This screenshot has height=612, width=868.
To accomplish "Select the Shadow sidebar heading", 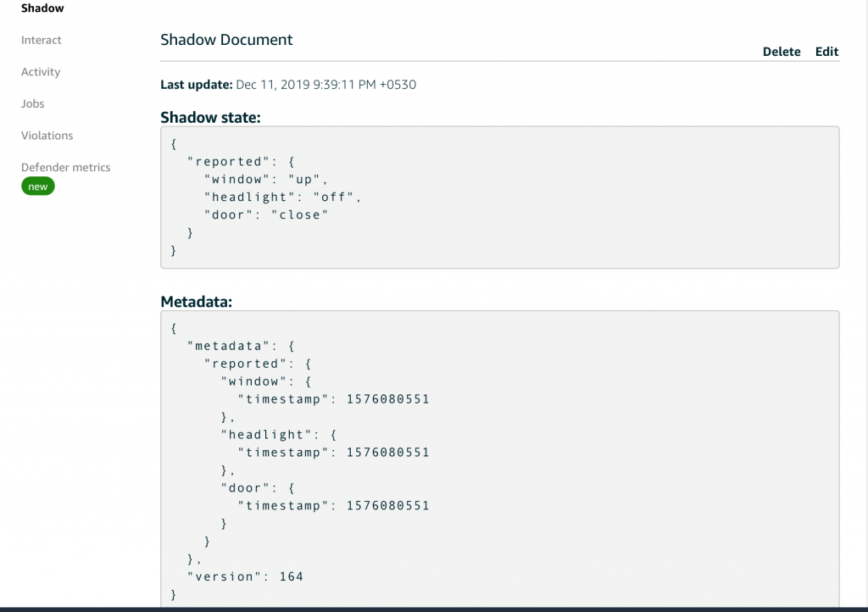I will [x=42, y=8].
